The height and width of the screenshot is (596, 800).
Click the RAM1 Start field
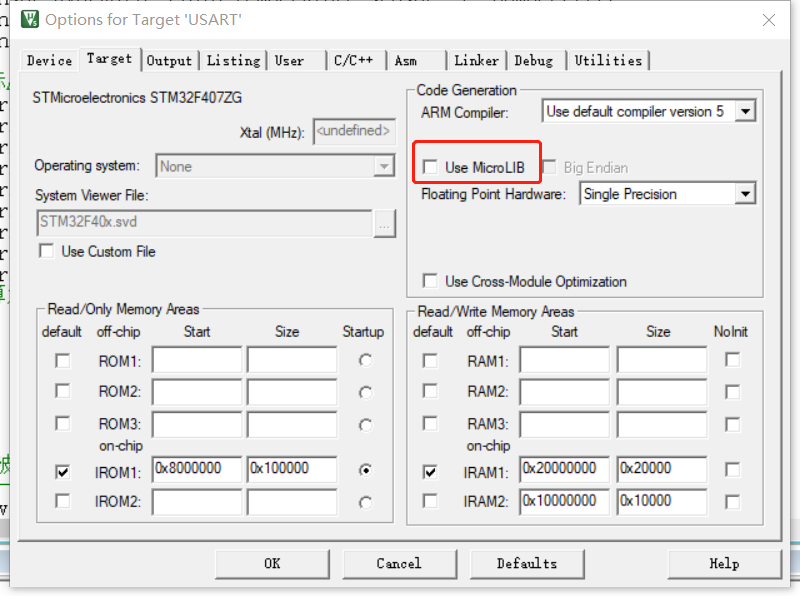click(564, 360)
